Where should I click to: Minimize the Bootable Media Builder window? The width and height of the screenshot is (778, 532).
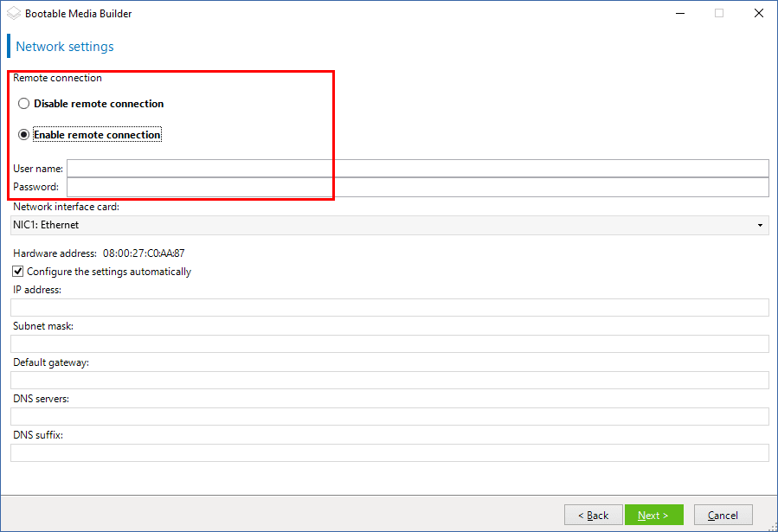click(x=679, y=14)
